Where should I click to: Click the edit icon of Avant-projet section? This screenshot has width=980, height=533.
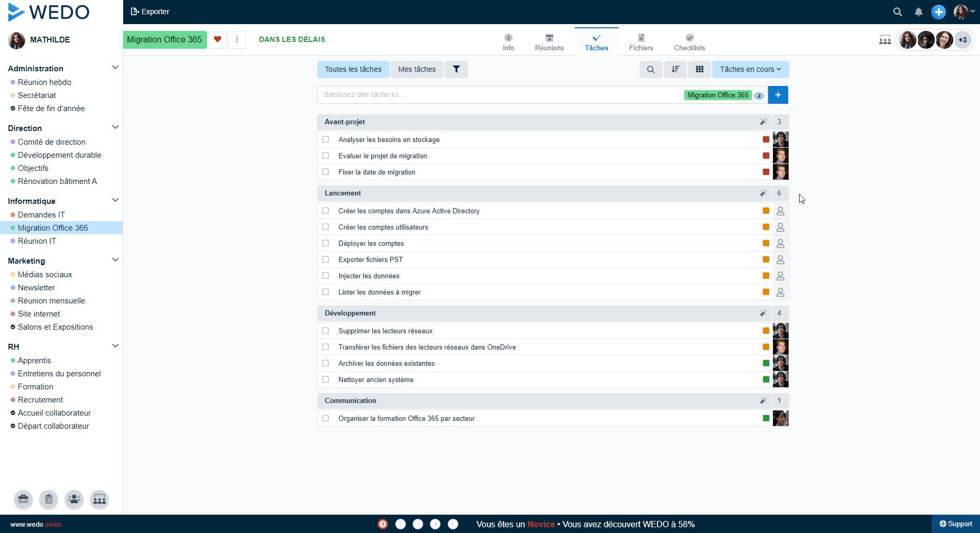(763, 122)
